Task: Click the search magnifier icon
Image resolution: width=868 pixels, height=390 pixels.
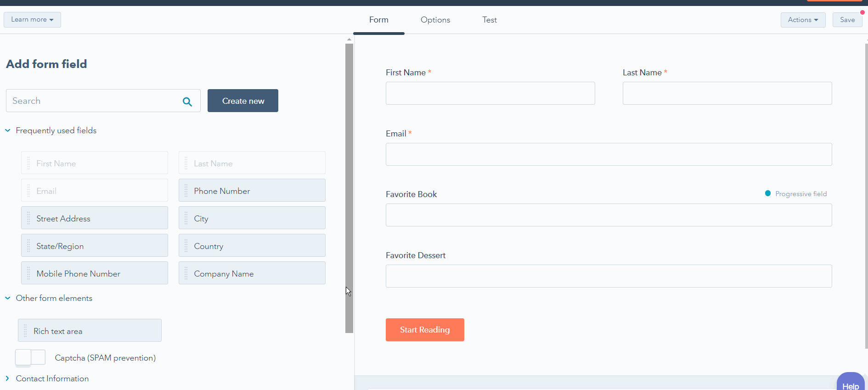Action: pyautogui.click(x=187, y=102)
